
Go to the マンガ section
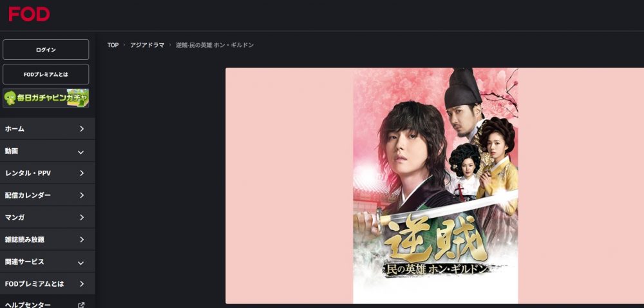(47, 218)
